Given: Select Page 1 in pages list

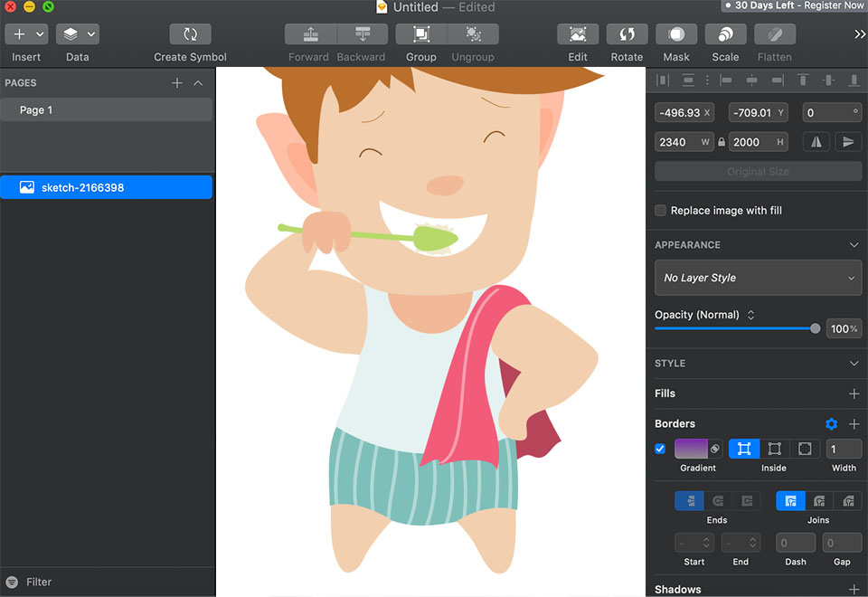Looking at the screenshot, I should (x=106, y=110).
